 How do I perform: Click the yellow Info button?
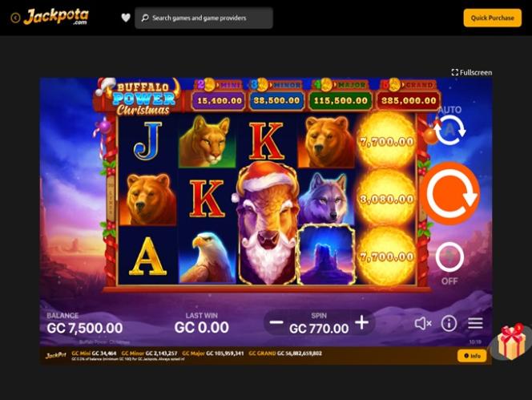click(x=472, y=356)
